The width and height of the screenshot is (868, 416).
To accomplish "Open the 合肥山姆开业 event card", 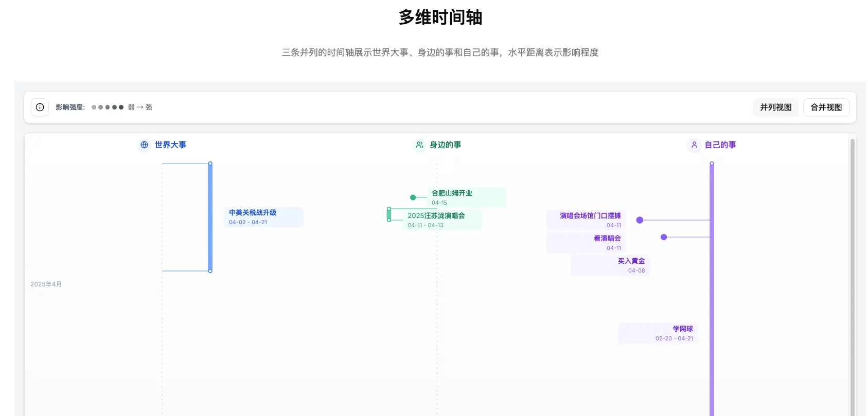I will tap(466, 197).
